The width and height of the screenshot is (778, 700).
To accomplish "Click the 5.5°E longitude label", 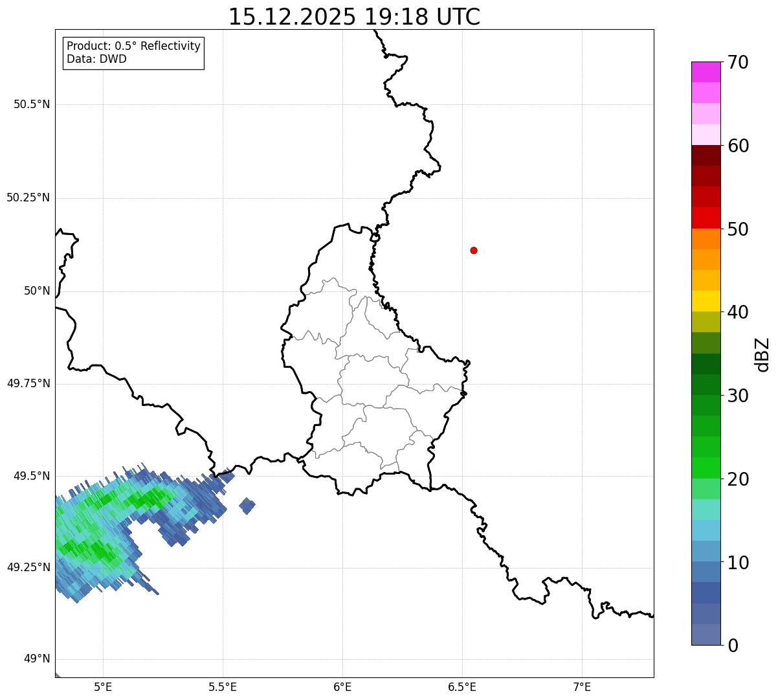I will [223, 686].
